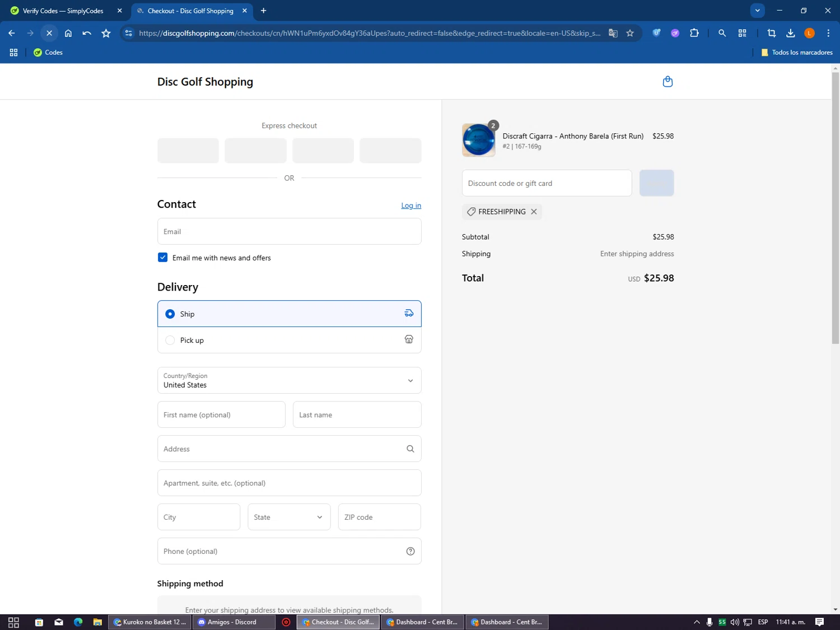840x630 pixels.
Task: Open the State dropdown
Action: point(289,517)
